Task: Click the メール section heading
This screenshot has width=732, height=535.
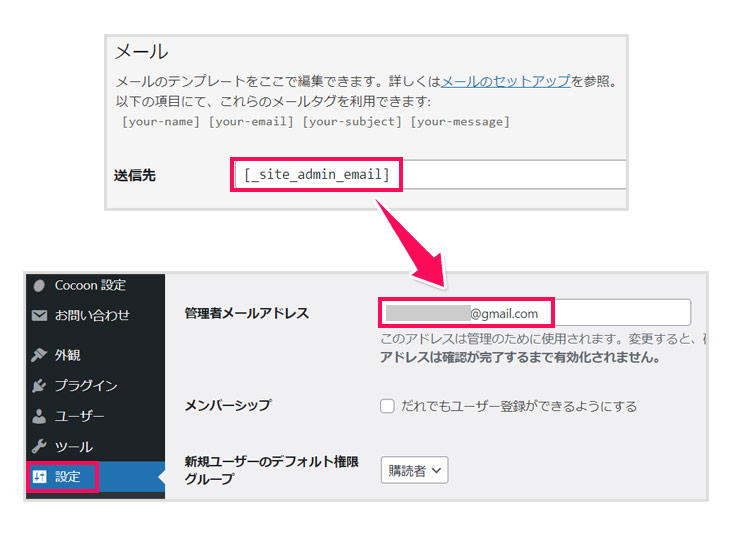Action: 141,51
